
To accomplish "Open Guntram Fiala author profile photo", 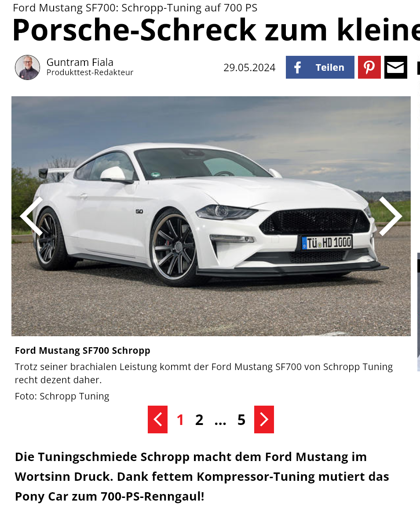I will 27,67.
